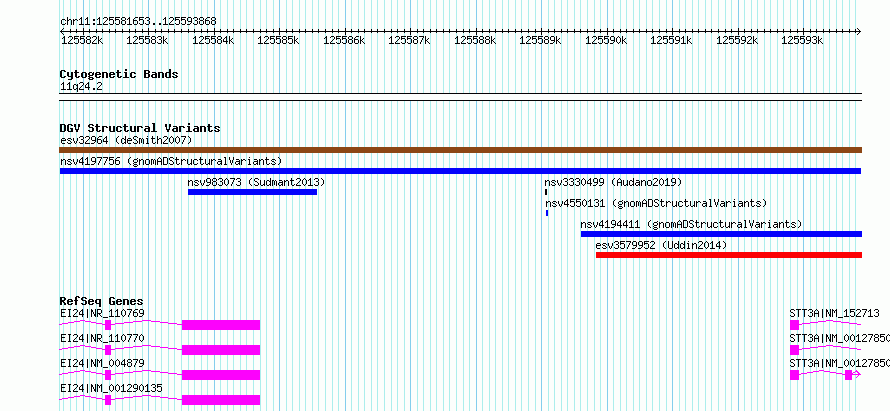The width and height of the screenshot is (890, 411).
Task: Pick the 125592k mark on the scale
Action: click(737, 40)
